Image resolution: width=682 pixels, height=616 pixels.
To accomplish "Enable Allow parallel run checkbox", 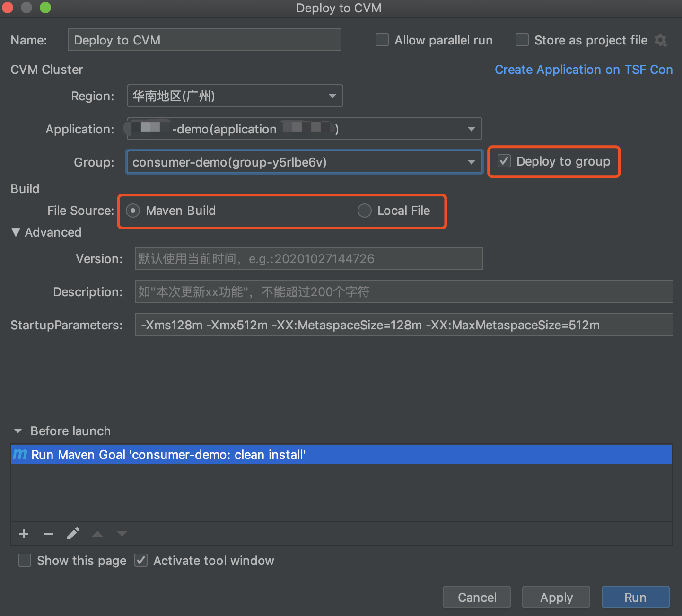I will (382, 40).
